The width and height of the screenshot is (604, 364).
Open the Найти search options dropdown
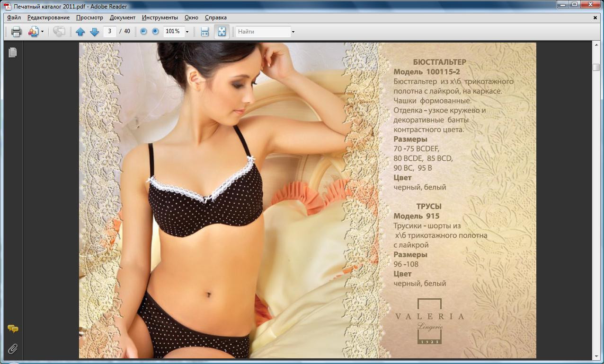click(293, 32)
